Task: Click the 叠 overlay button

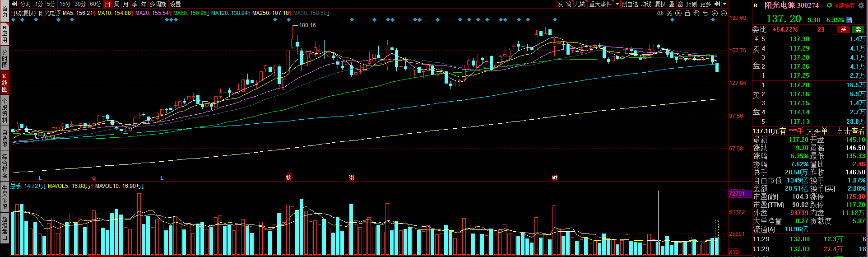Action: [x=672, y=4]
